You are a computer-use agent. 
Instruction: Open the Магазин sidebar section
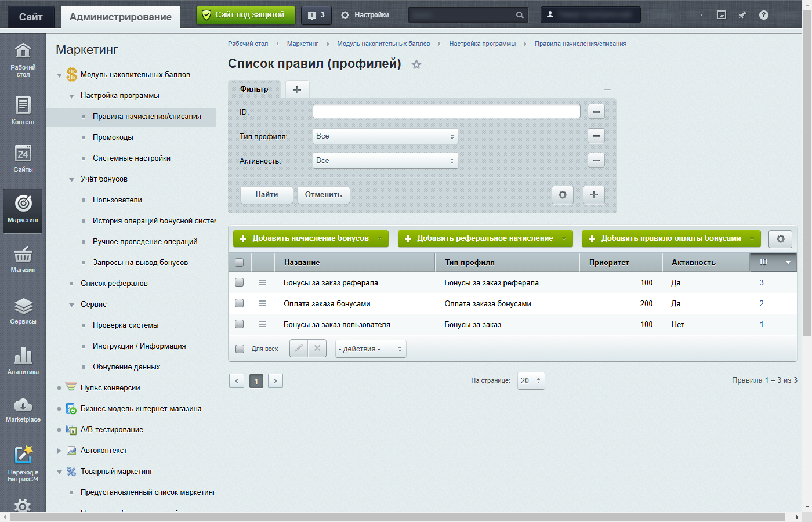pos(23,259)
